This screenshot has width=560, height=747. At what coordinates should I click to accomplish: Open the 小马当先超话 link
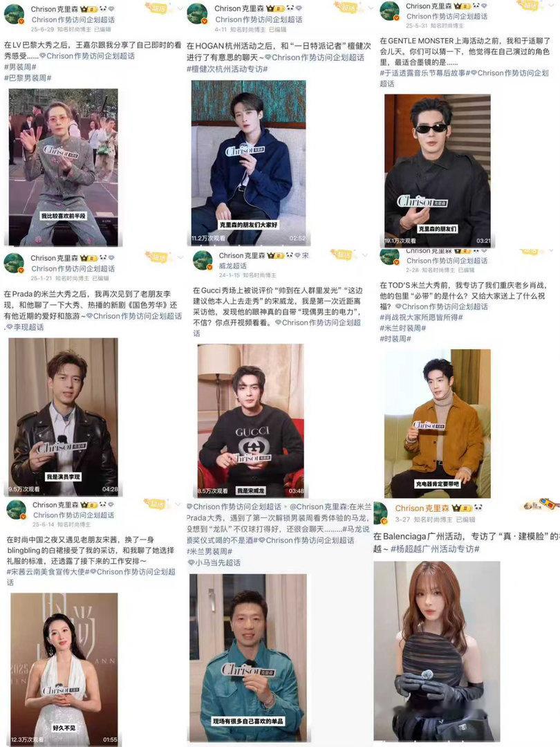coord(214,562)
